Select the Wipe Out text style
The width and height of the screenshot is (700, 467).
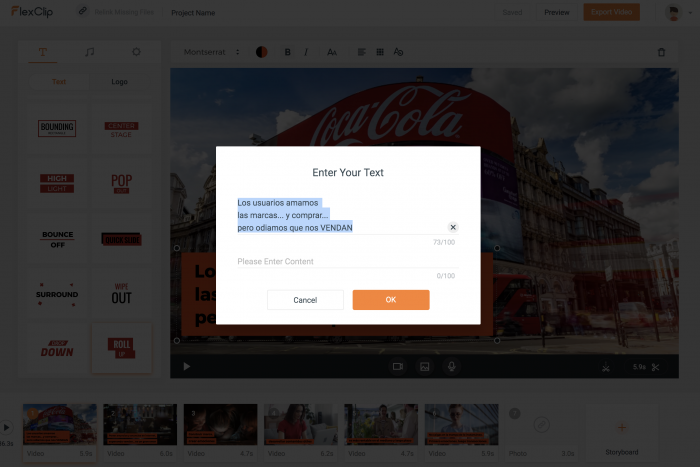(121, 294)
